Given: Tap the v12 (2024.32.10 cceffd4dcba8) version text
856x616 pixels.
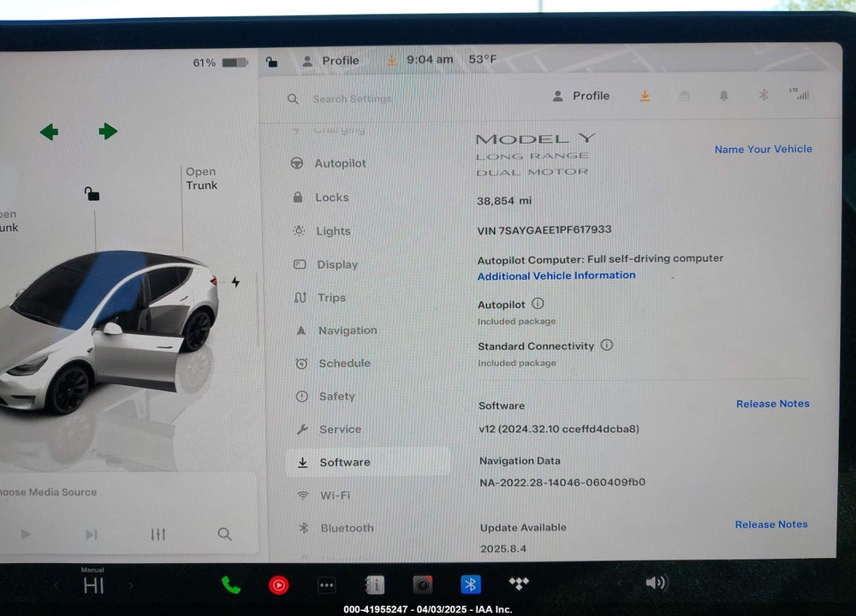Looking at the screenshot, I should pyautogui.click(x=559, y=429).
